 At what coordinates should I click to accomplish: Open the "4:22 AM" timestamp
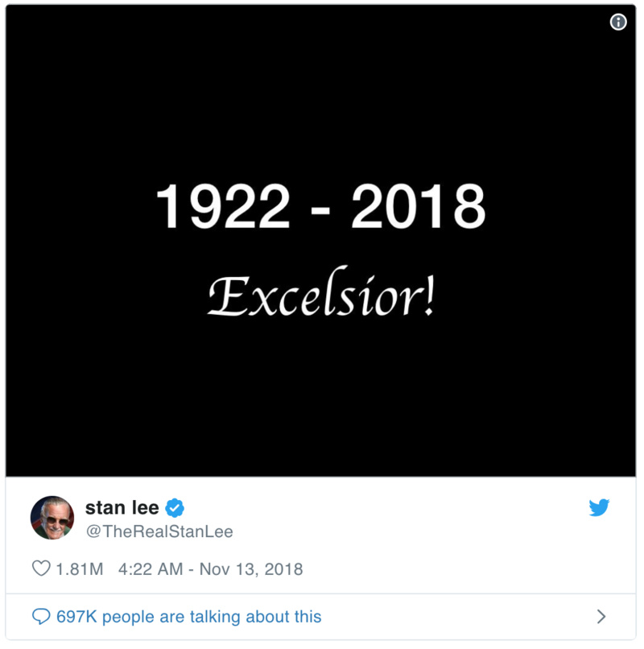[148, 569]
